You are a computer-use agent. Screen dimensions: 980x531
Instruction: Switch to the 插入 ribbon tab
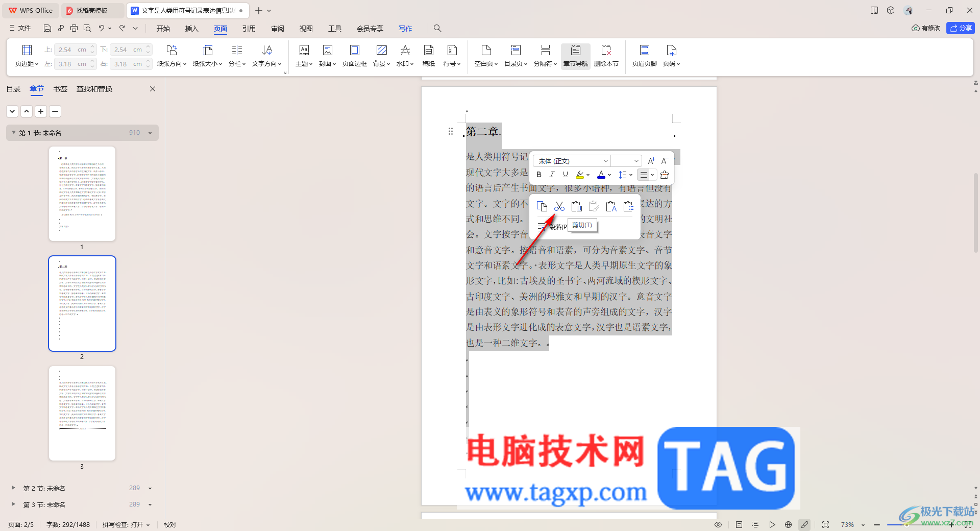pos(192,29)
